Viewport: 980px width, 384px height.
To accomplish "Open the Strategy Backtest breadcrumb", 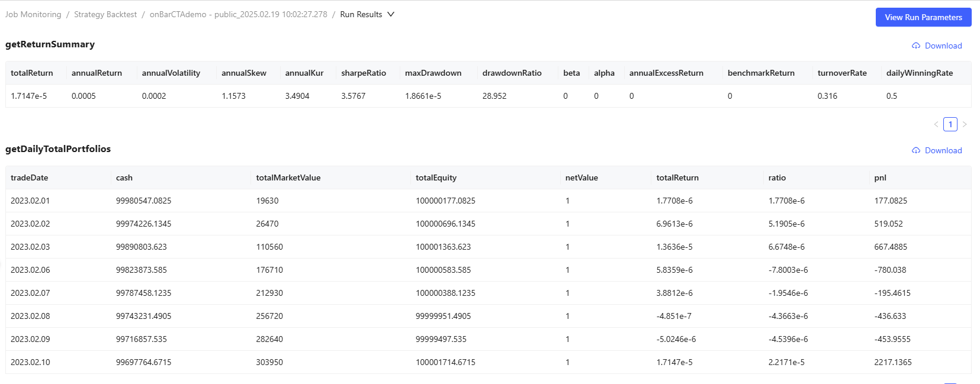I will pos(105,14).
